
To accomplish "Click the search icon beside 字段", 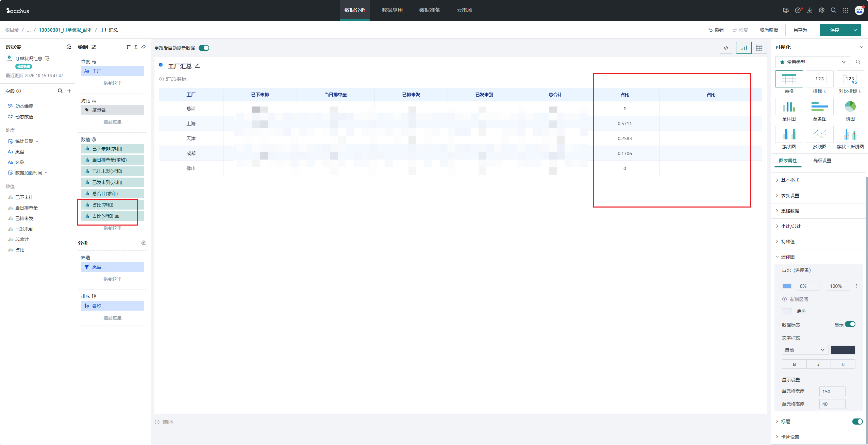I will point(60,91).
